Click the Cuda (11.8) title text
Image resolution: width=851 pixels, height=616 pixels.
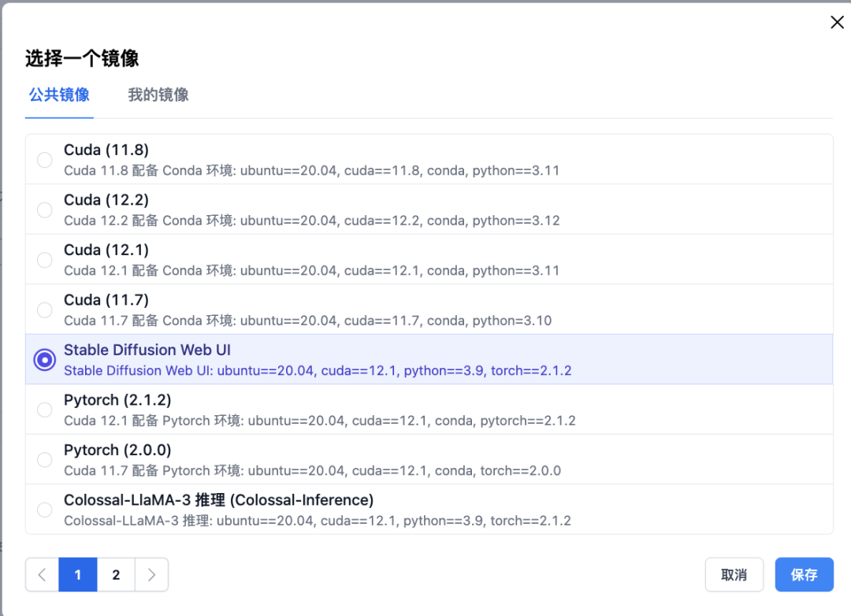point(106,150)
